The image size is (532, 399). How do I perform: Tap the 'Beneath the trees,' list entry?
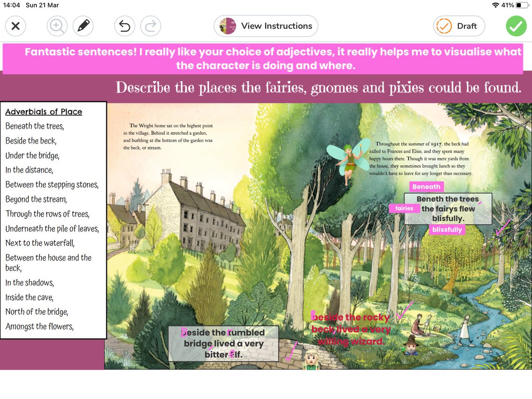(35, 126)
